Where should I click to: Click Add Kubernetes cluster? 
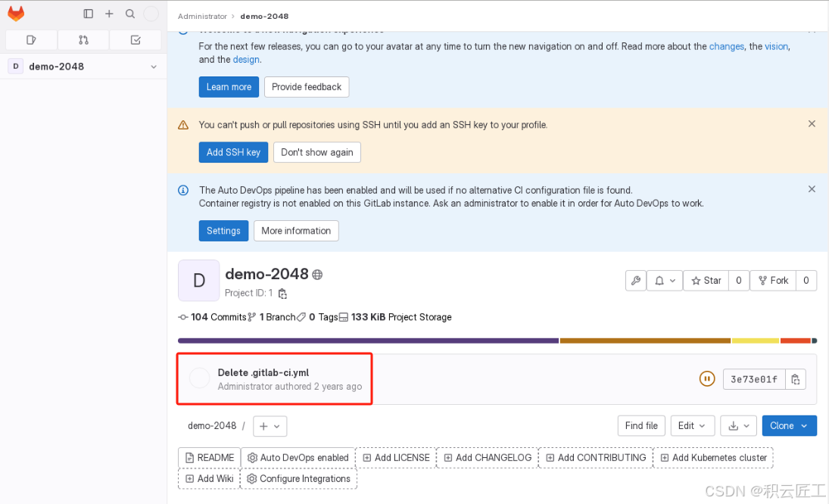pyautogui.click(x=713, y=458)
